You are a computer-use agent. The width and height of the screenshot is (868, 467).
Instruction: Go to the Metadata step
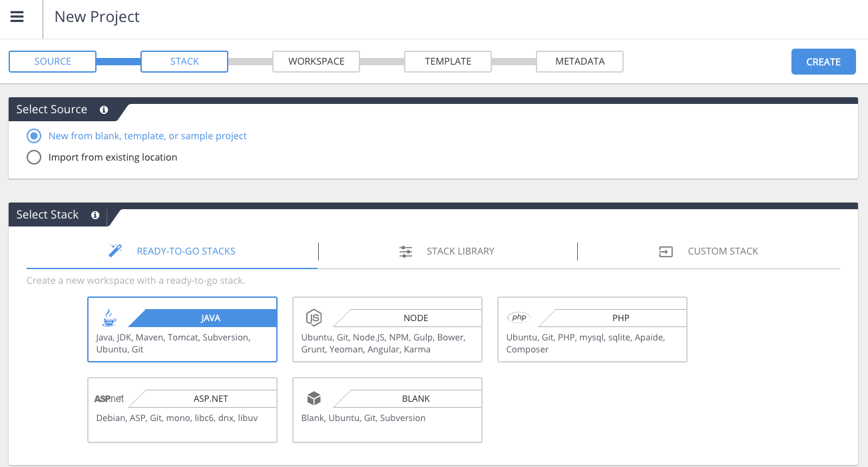click(580, 61)
